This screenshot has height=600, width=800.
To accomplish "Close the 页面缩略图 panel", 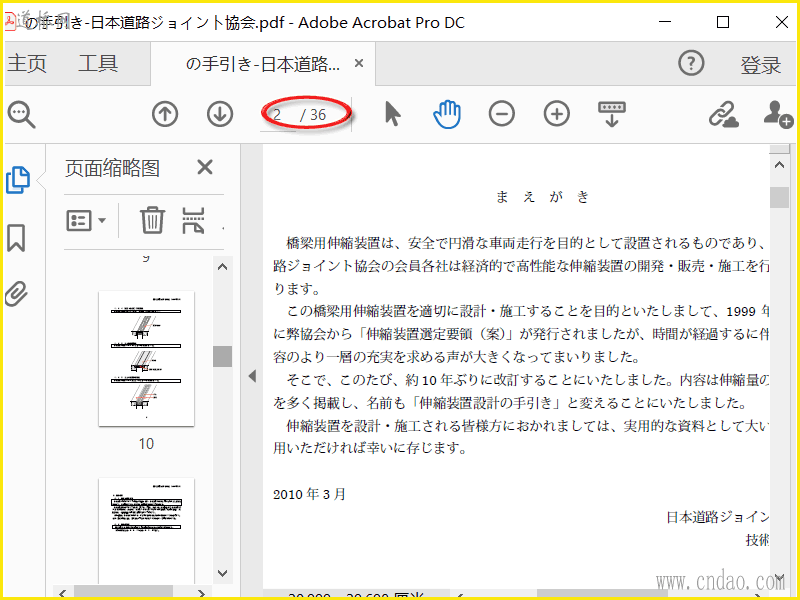I will (205, 167).
